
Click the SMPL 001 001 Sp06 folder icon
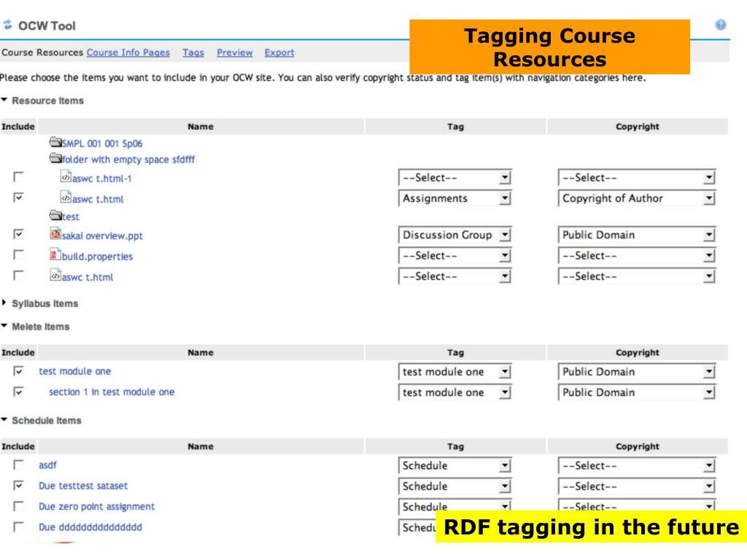click(55, 142)
